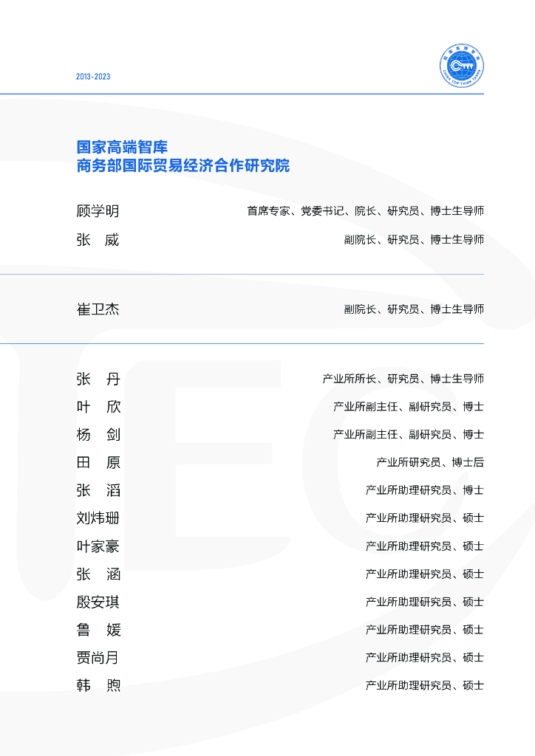Click the heading 商务部国际贸易经济合作研究院
Image resolution: width=535 pixels, height=756 pixels.
[183, 165]
